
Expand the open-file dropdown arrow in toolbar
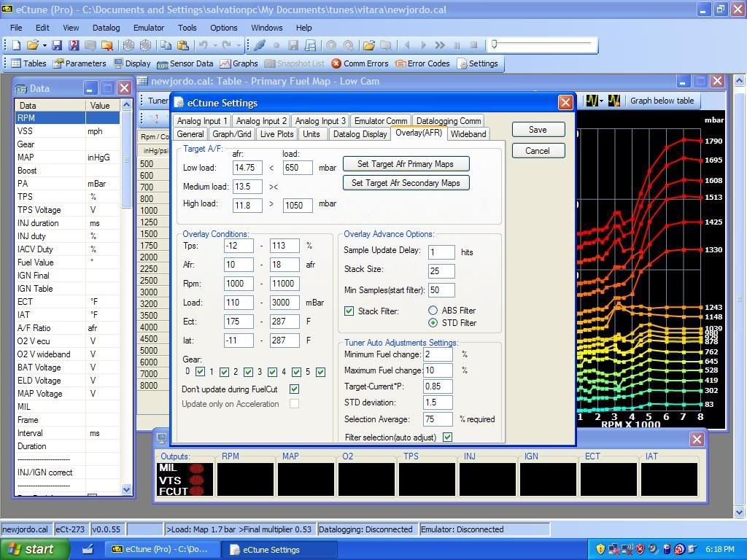[x=44, y=45]
